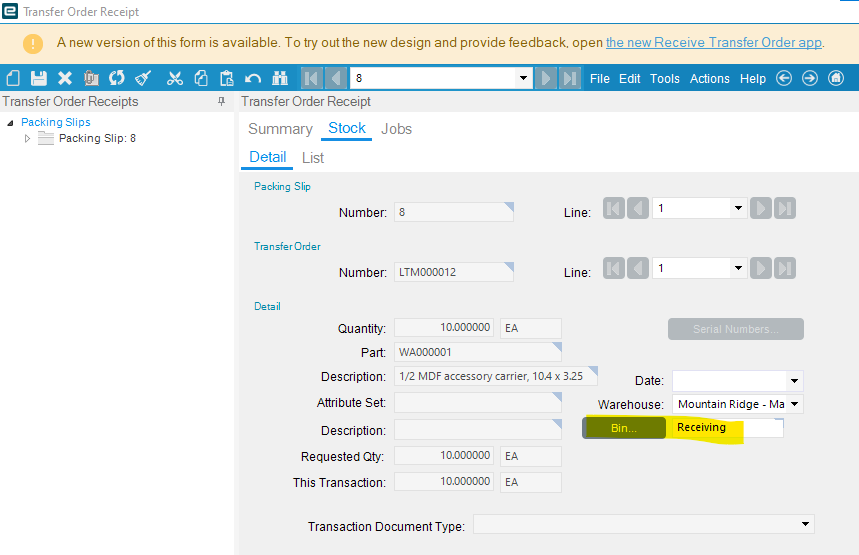859x555 pixels.
Task: Click the Copy icon in toolbar
Action: click(201, 78)
